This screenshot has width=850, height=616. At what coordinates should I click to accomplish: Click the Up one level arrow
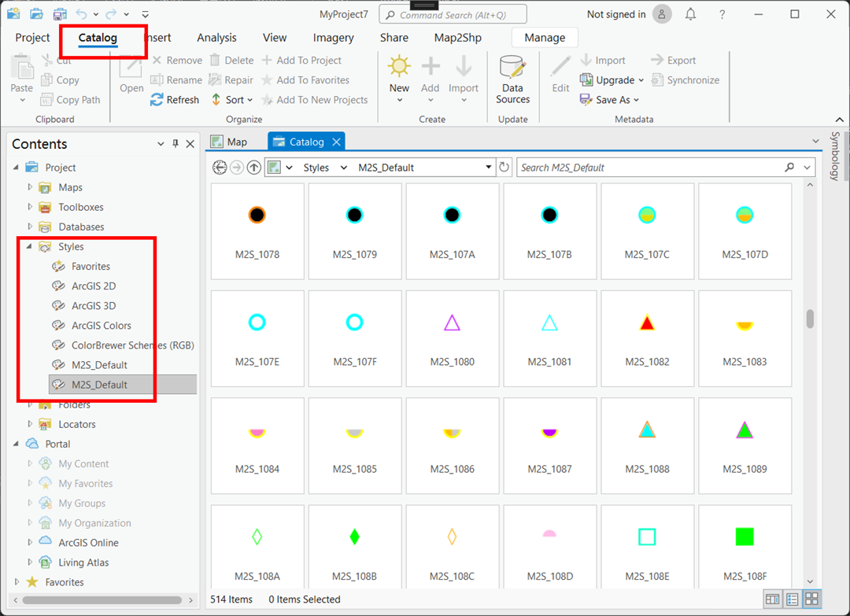[253, 168]
